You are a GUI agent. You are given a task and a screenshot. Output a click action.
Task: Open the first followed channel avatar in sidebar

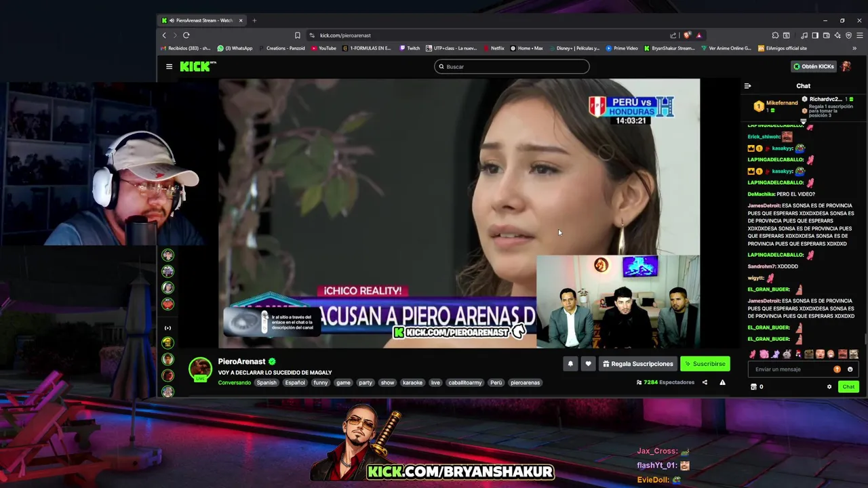(167, 255)
